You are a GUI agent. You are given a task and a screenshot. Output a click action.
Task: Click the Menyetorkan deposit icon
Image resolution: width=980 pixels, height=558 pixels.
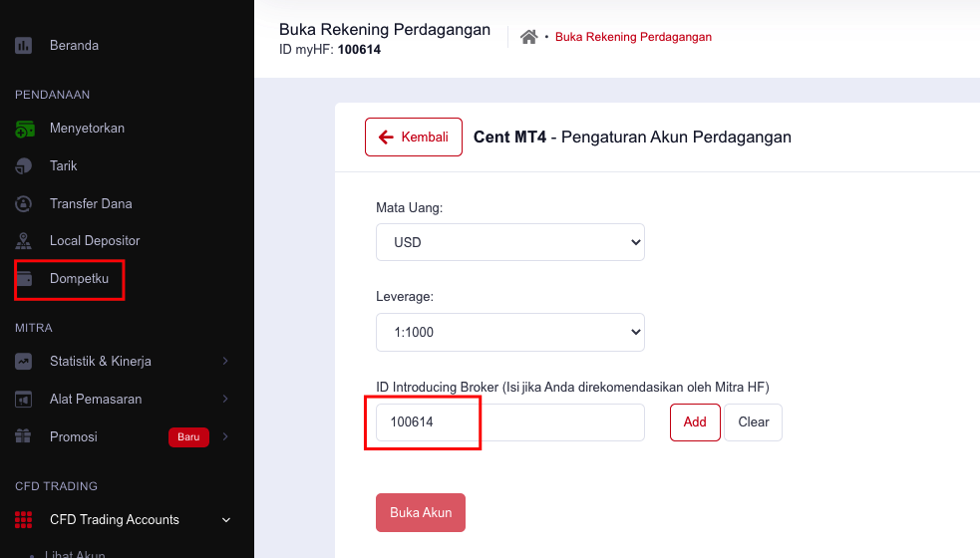click(25, 129)
